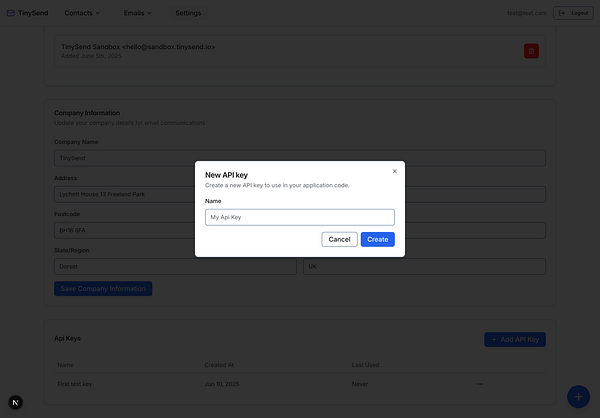The height and width of the screenshot is (418, 600).
Task: Click the API key Name input field
Action: click(300, 217)
